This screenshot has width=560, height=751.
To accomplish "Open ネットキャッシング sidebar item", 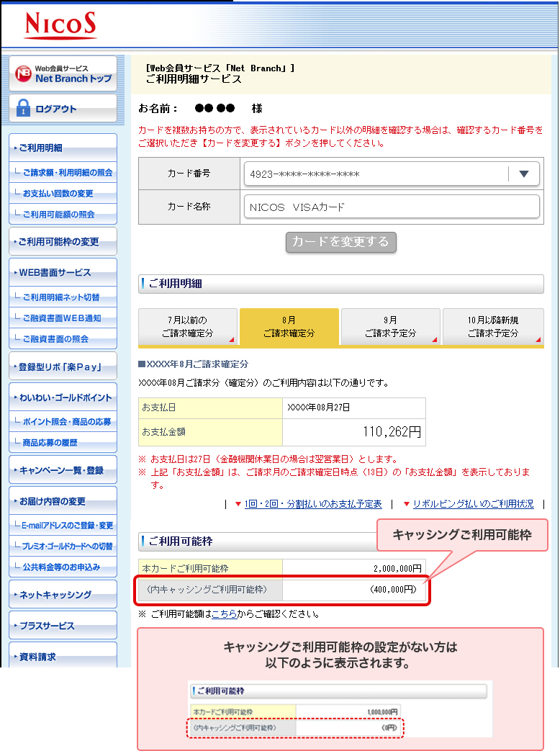I will click(x=63, y=595).
